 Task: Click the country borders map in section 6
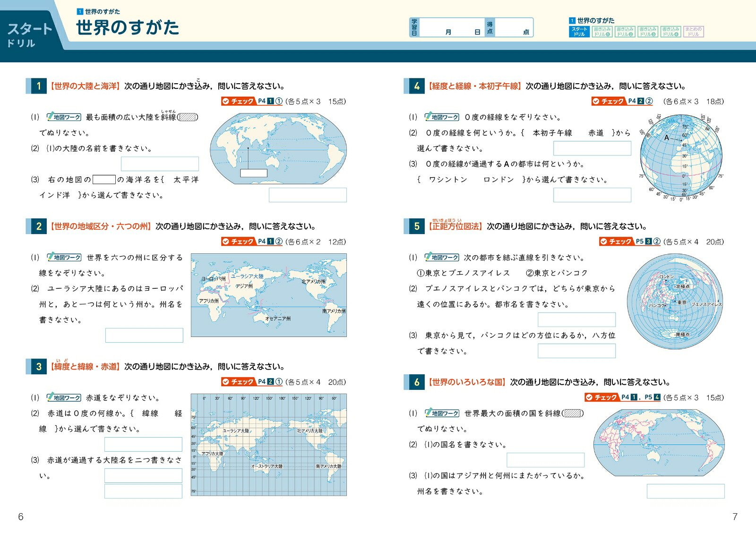(x=659, y=442)
